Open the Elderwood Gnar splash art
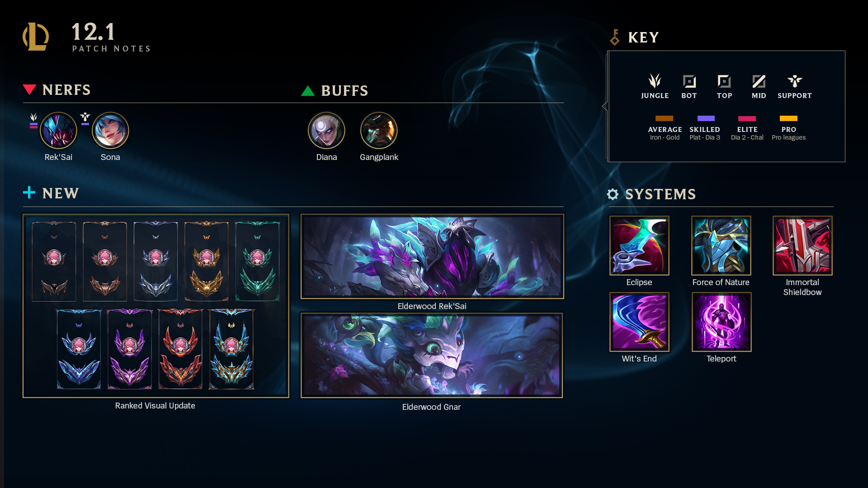Viewport: 868px width, 488px height. (x=432, y=355)
